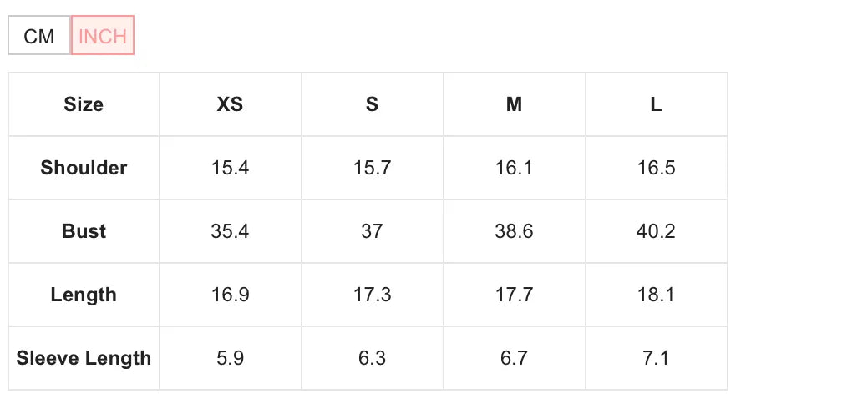Viewport: 868px width, 414px height.
Task: Click L sleeve length value 7.1
Action: (656, 358)
